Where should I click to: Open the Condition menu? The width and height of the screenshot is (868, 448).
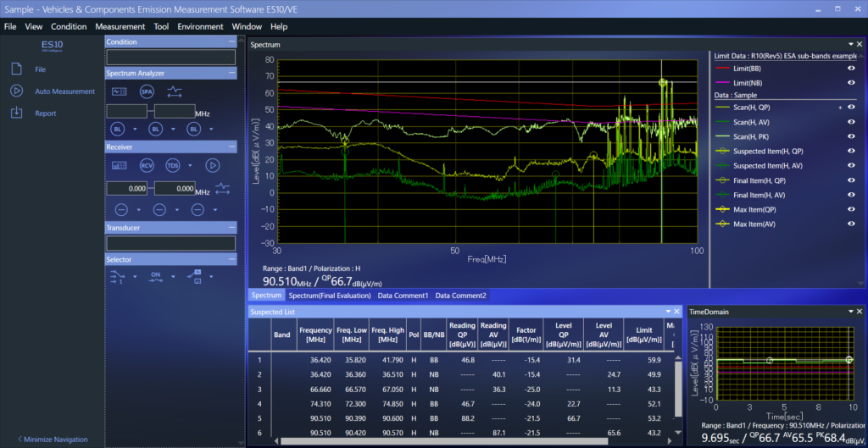[x=69, y=26]
